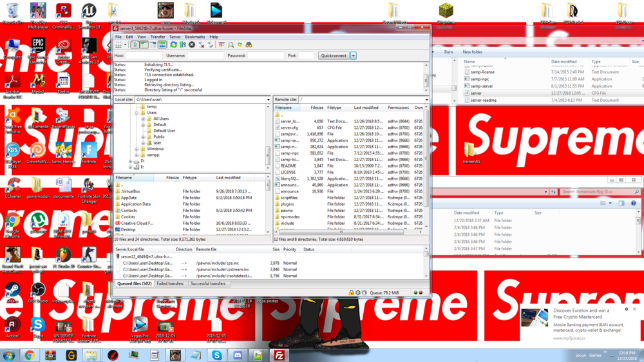Toggle directory comparison in the toolbar
The width and height of the screenshot is (644, 362).
(x=231, y=45)
